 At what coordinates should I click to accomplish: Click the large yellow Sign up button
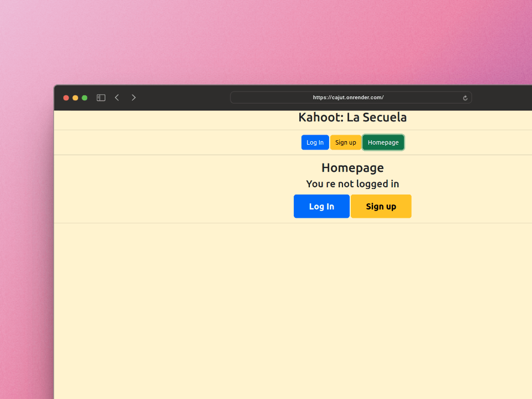[x=381, y=206]
